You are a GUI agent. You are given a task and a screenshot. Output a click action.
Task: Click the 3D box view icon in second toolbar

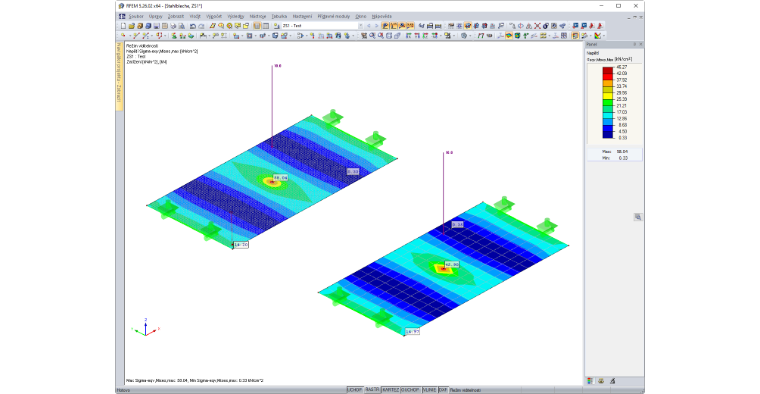(x=397, y=35)
